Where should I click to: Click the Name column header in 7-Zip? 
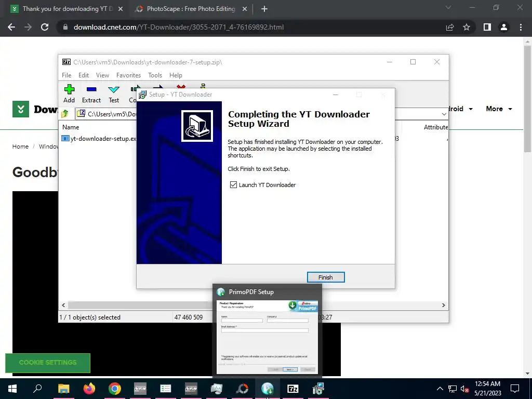tap(71, 127)
